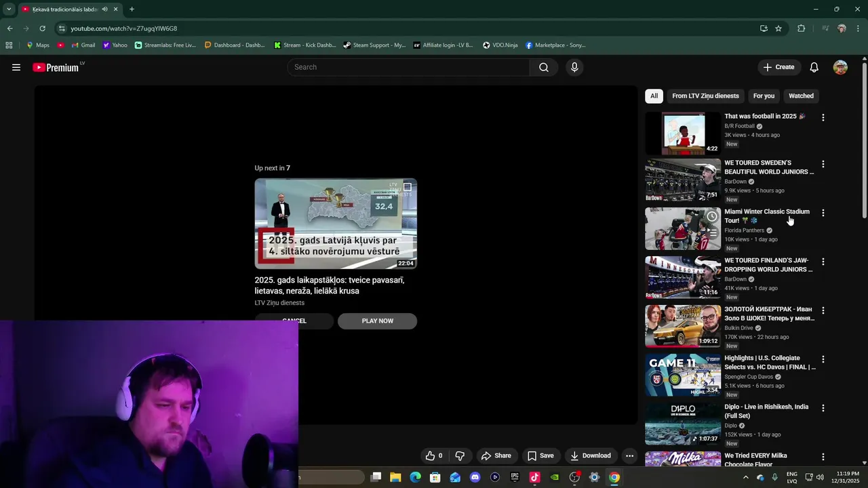Open Steam Support bookmark
The image size is (868, 488).
tap(374, 45)
